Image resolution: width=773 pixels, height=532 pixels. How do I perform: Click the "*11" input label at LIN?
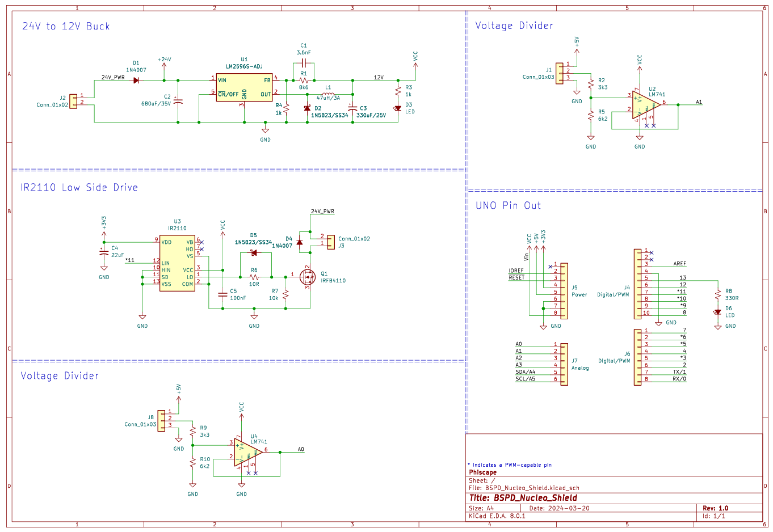click(130, 260)
